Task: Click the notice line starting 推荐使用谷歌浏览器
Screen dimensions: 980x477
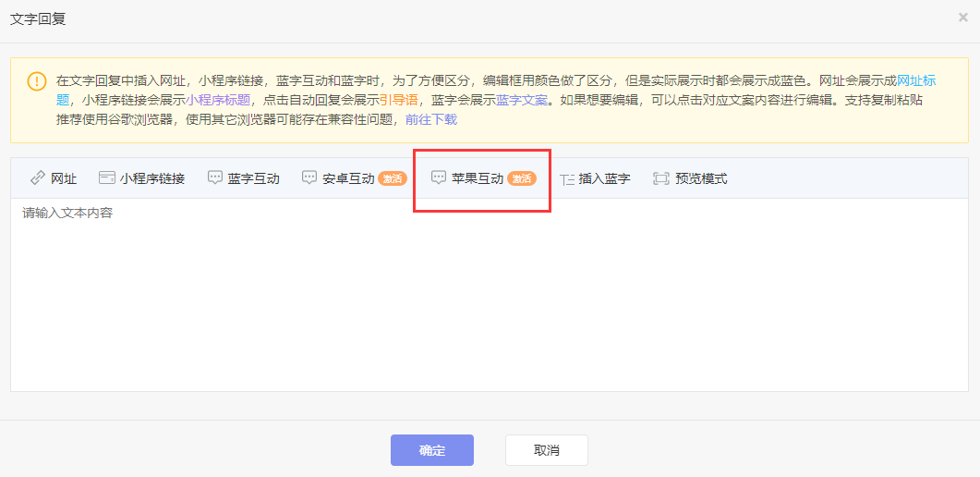Action: [x=257, y=119]
